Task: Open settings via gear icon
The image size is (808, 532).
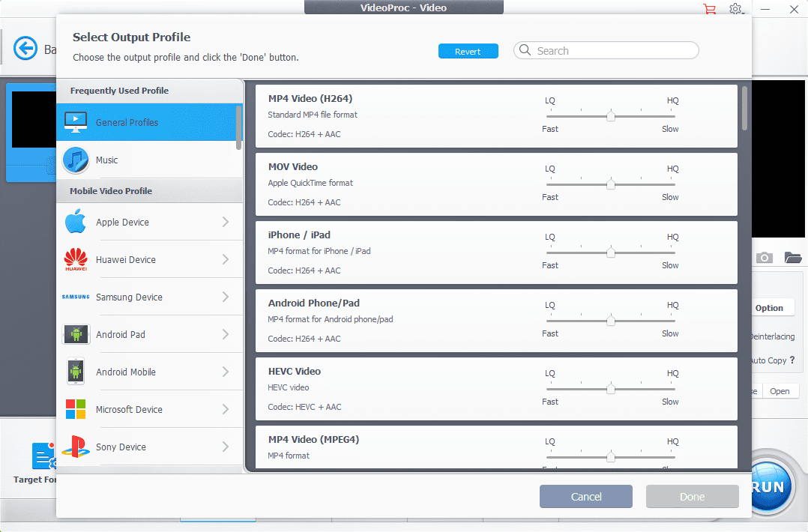Action: pyautogui.click(x=736, y=9)
